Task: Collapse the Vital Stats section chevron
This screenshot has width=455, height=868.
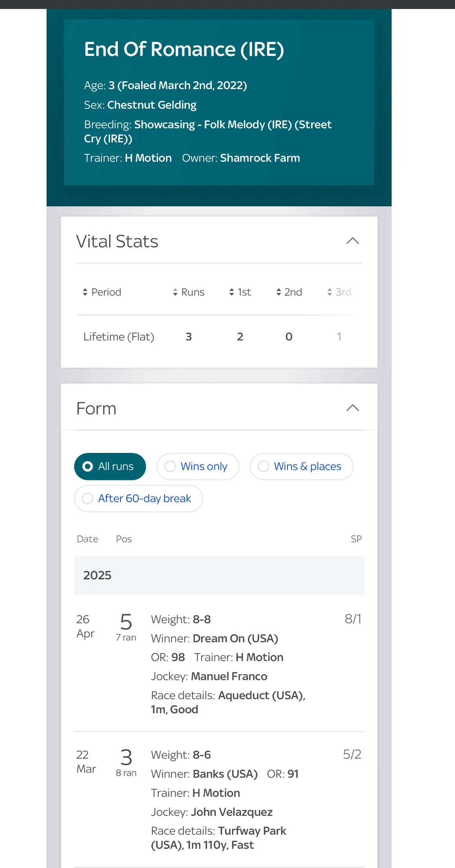Action: point(352,241)
